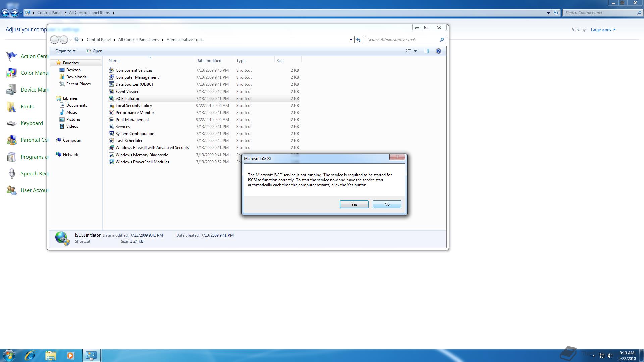Select the Windows Memory Diagnostic icon
Screen dimensions: 644x362
click(112, 155)
